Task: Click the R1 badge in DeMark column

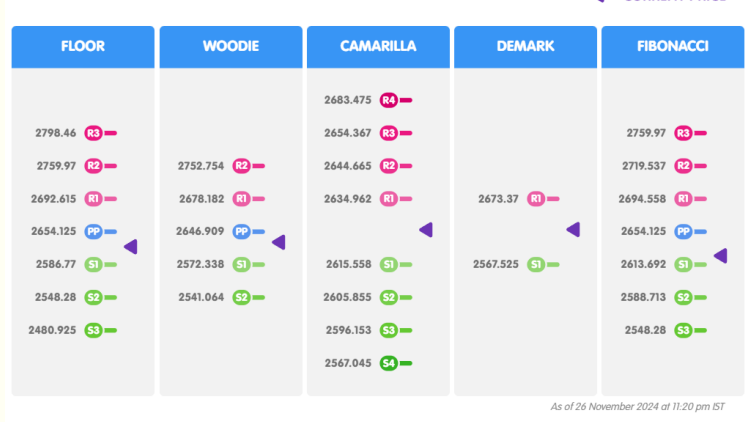Action: click(x=535, y=199)
